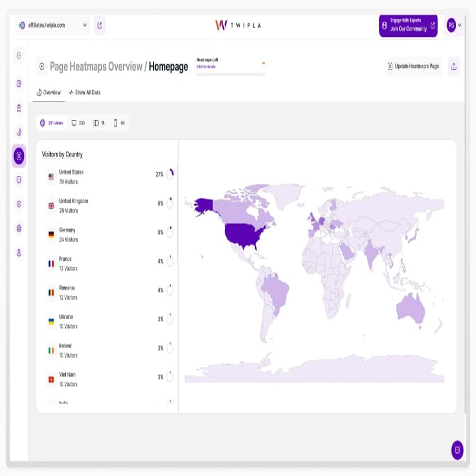The image size is (476, 476).
Task: Open the affiliates.twipla.com website selector
Action: 52,26
